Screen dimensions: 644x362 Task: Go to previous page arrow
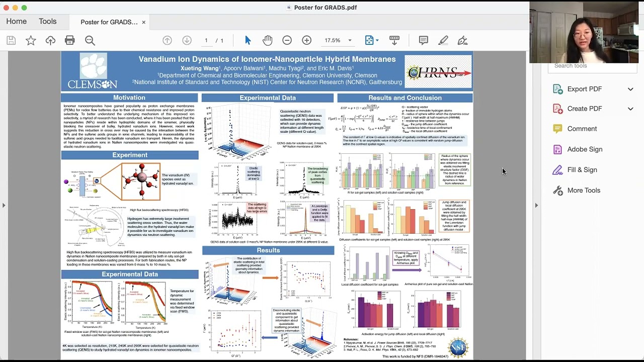[x=167, y=40]
